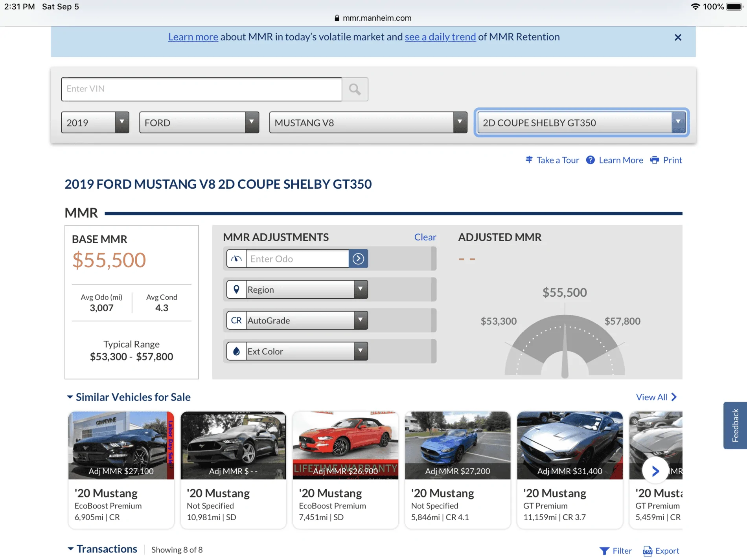Image resolution: width=747 pixels, height=560 pixels.
Task: Advance the similar vehicles carousel with next arrow
Action: click(655, 471)
